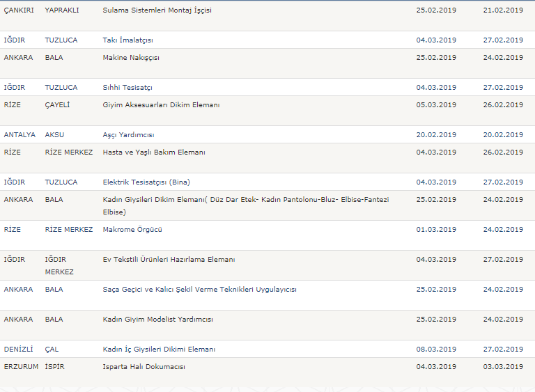Screen dimensions: 535x392
Task: Open Elektrik Tesisatçısı (Bina) listing
Action: pos(146,182)
